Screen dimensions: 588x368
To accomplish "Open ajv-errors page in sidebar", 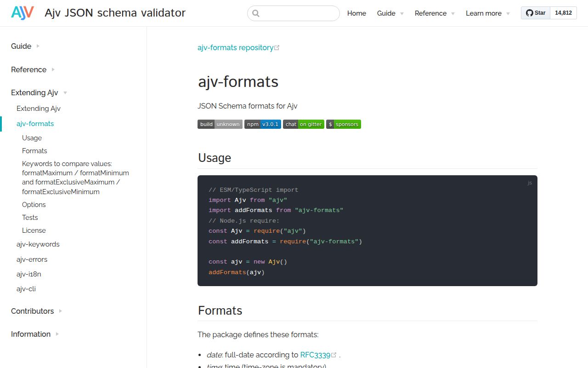I will [32, 259].
